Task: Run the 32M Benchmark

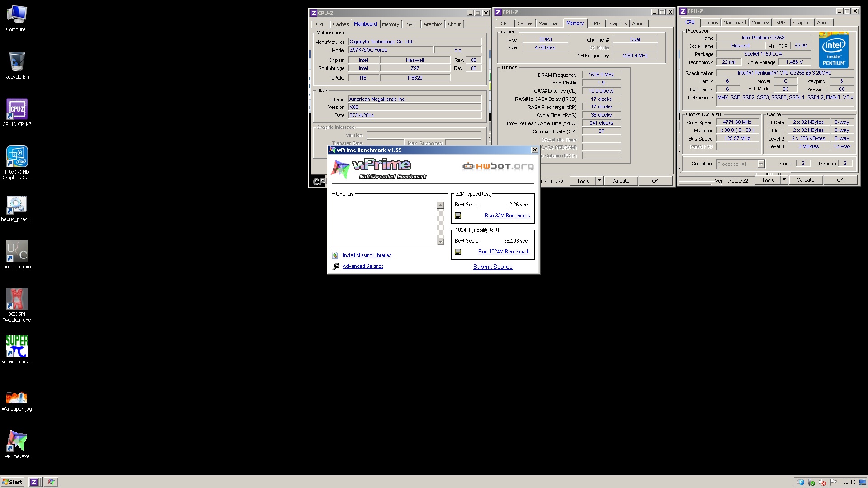Action: (507, 216)
